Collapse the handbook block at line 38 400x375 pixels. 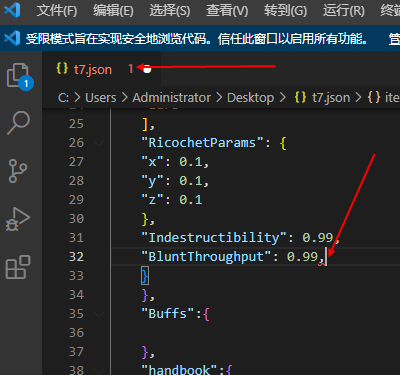(99, 370)
